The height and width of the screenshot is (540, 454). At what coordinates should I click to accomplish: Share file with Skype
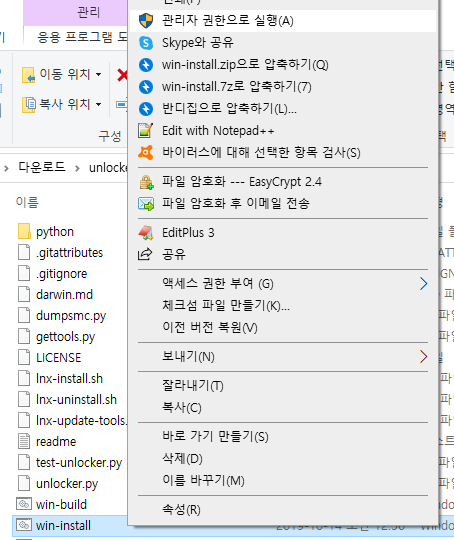(x=282, y=43)
